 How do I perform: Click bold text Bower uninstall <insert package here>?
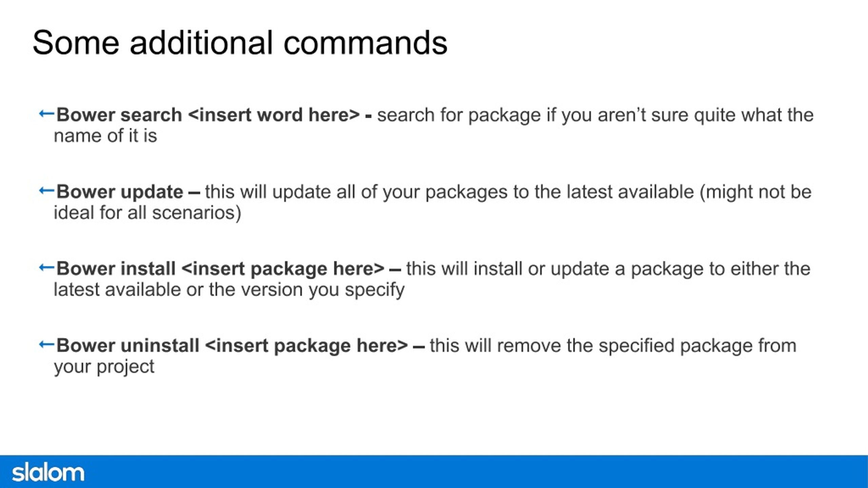click(232, 346)
